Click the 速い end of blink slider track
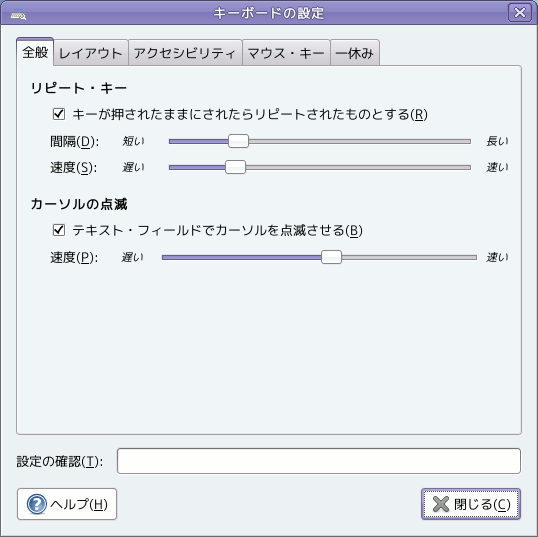Image resolution: width=538 pixels, height=537 pixels. tap(473, 257)
